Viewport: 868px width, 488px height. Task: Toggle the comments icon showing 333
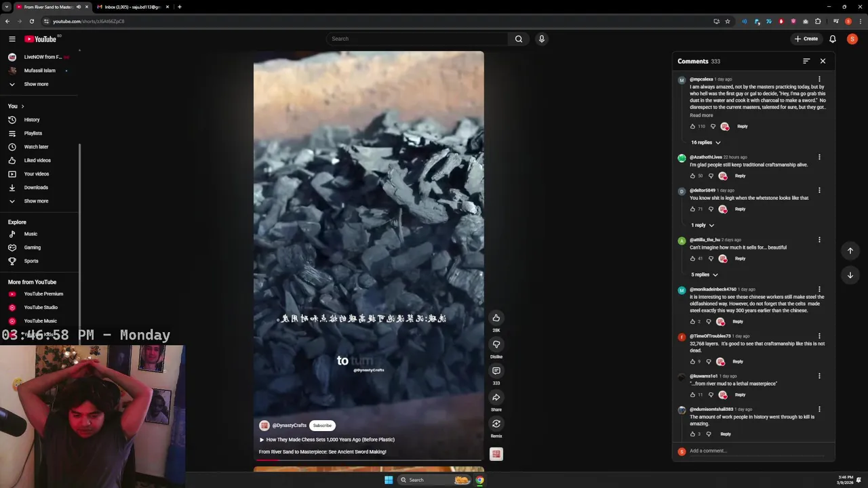[x=496, y=371]
